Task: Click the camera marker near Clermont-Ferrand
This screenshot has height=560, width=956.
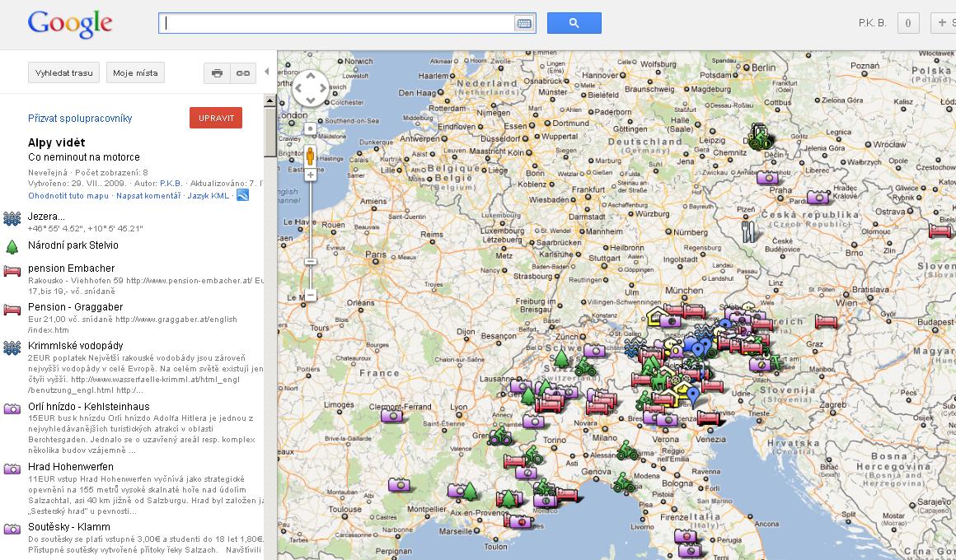Action: [x=392, y=416]
